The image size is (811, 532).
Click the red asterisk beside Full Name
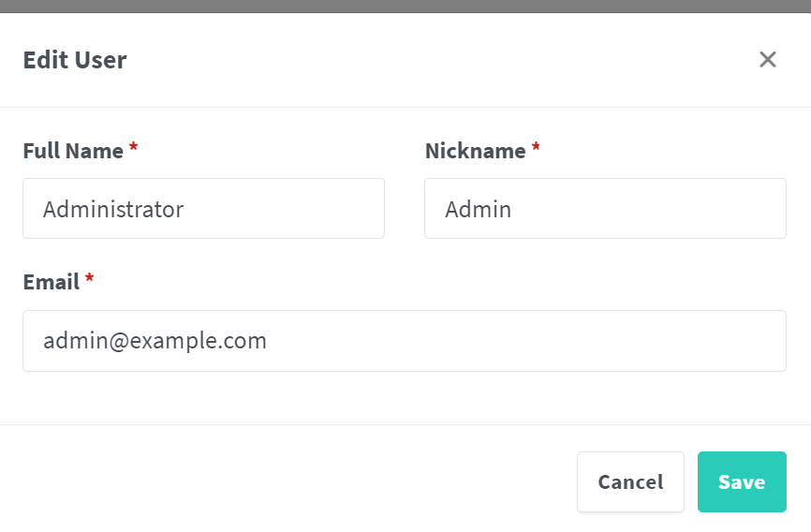[133, 149]
